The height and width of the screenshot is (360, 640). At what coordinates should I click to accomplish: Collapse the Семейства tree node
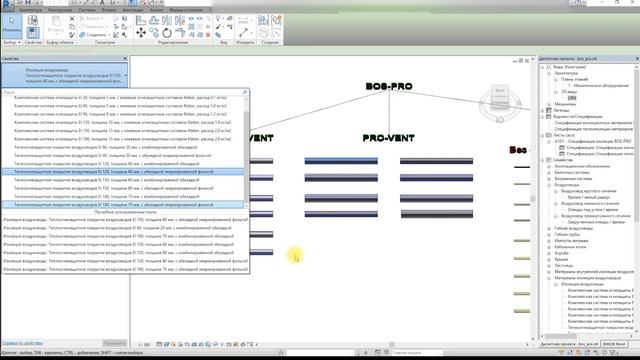tap(543, 160)
